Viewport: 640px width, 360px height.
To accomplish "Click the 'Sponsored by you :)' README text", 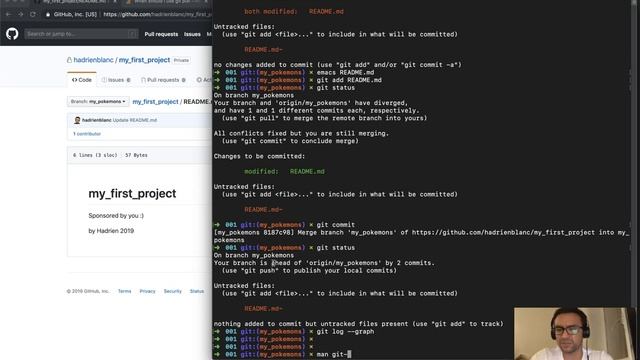I will [116, 216].
